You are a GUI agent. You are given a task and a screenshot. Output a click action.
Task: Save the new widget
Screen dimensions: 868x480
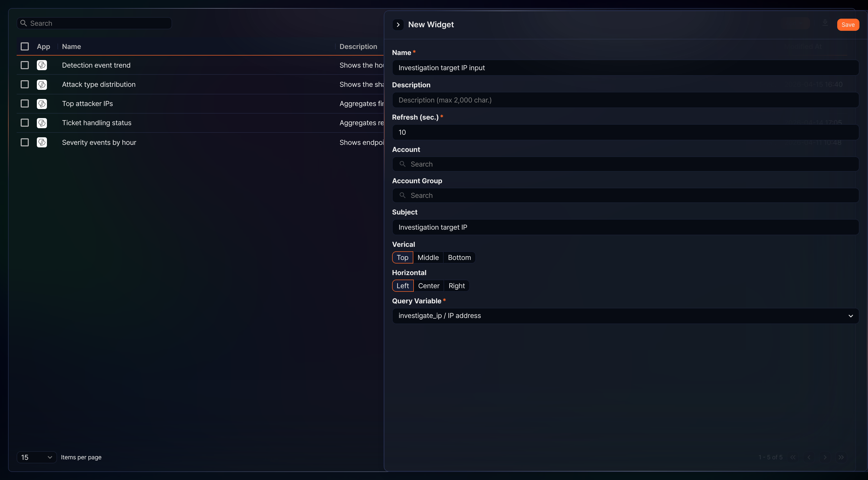(x=848, y=25)
